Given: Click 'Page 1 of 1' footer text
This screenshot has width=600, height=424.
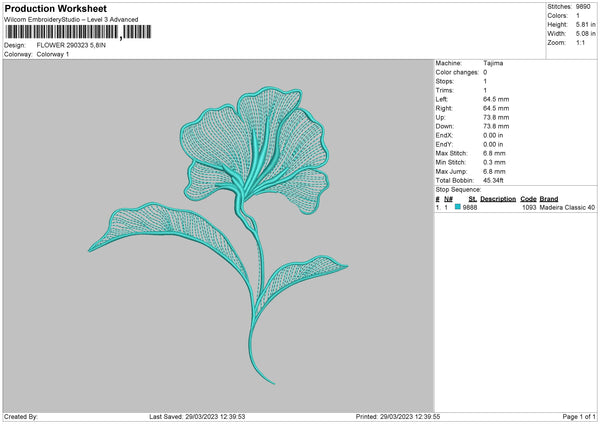Looking at the screenshot, I should tap(579, 417).
